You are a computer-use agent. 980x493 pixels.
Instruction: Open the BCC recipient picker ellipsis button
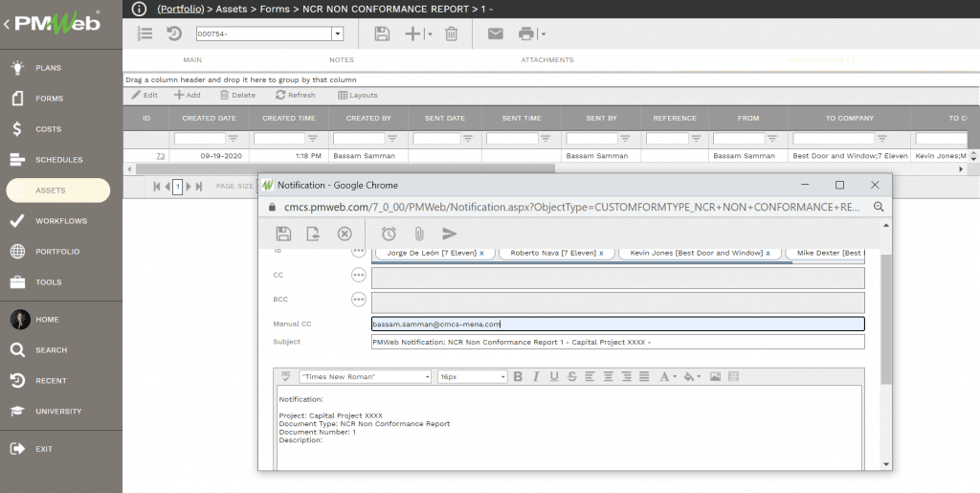click(358, 300)
